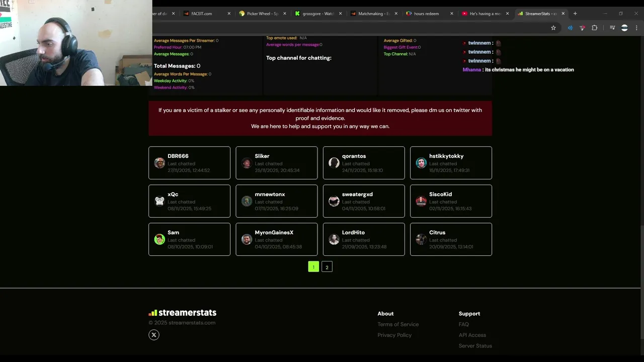Click the DBR666 channel name

coord(178,156)
